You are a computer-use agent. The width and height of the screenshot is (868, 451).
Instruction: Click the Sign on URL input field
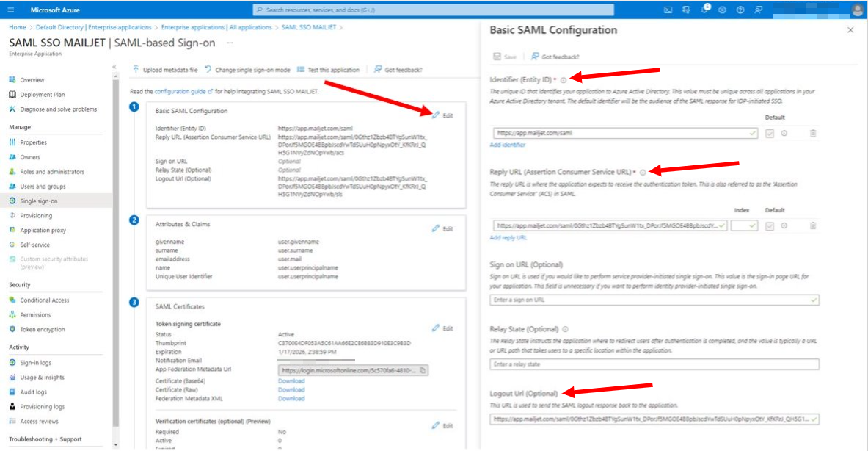(654, 300)
